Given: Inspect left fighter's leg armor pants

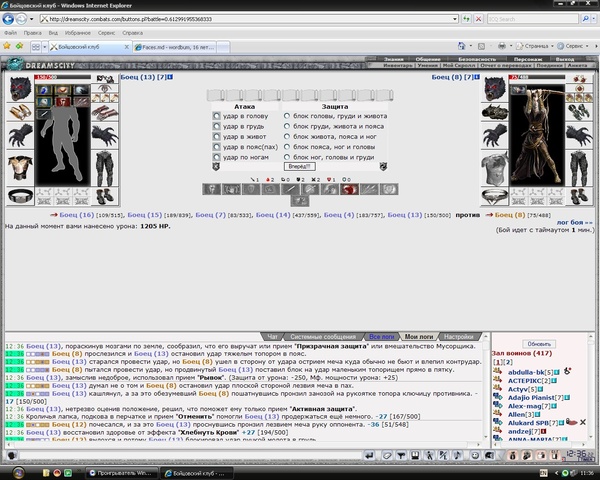Looking at the screenshot, I should click(x=105, y=168).
